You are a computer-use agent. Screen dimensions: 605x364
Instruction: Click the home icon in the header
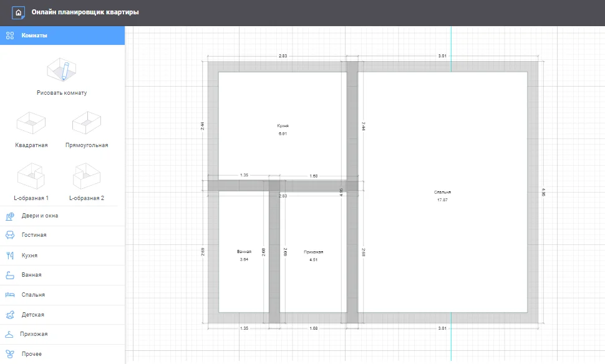coord(17,11)
